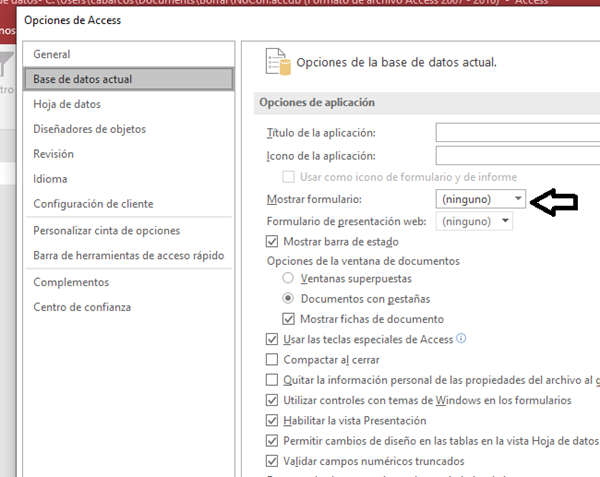Toggle the Mostrar barra de estado checkbox
Screen dimensions: 600x477
click(272, 241)
